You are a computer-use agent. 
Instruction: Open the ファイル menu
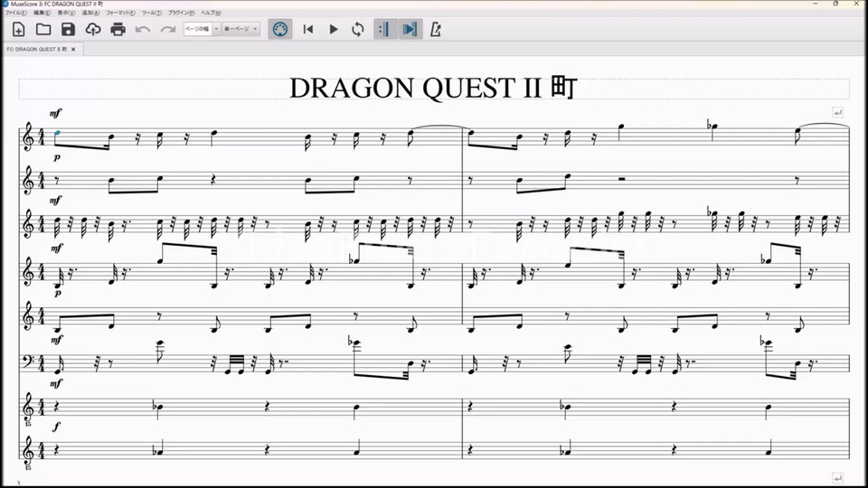click(x=16, y=13)
